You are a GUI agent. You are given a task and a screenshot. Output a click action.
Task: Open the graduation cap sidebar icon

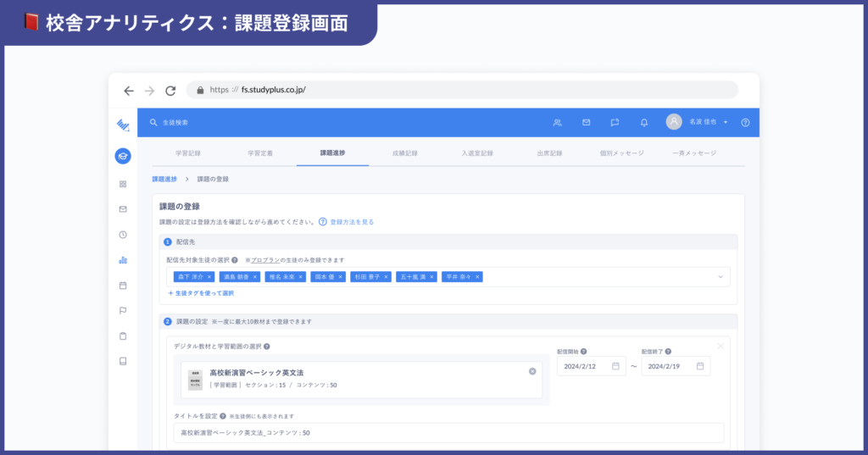click(123, 156)
